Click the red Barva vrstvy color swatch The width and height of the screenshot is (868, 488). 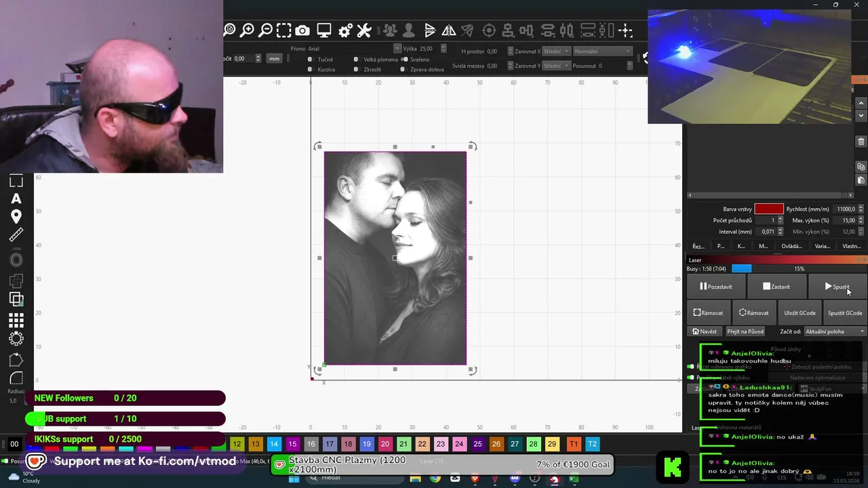pos(769,209)
